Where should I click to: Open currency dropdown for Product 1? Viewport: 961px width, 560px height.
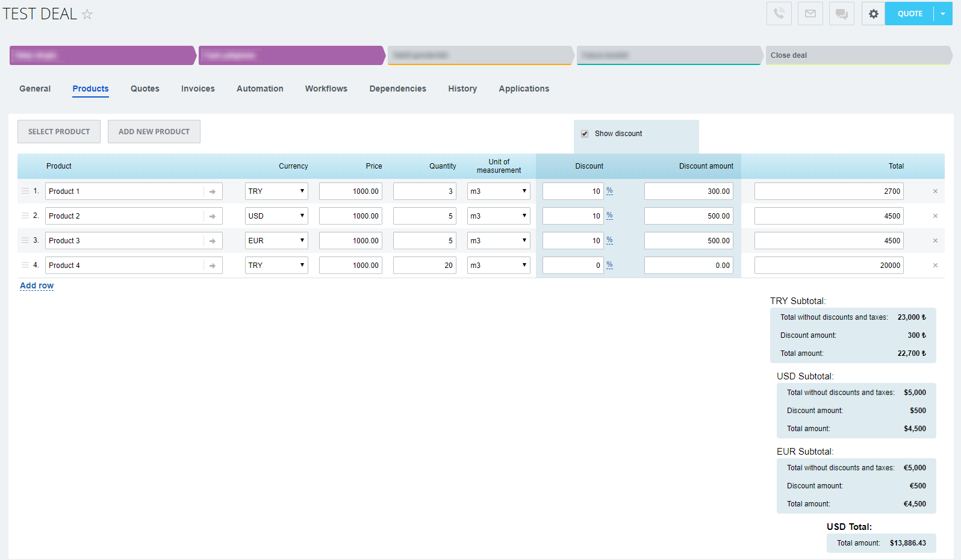coord(276,191)
